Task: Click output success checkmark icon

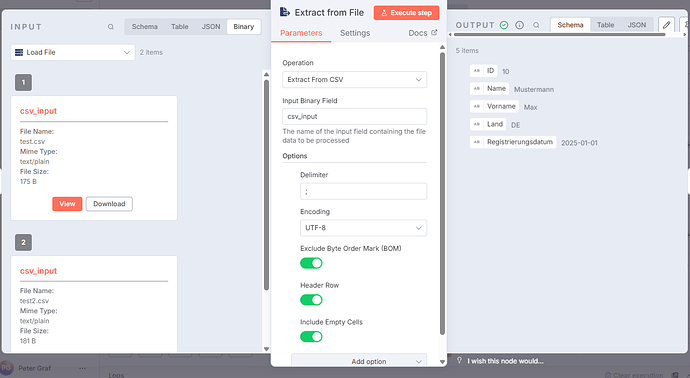Action: pos(504,25)
